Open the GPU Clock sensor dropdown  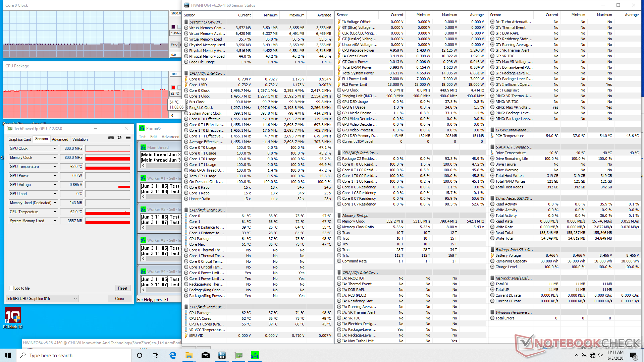pos(55,148)
